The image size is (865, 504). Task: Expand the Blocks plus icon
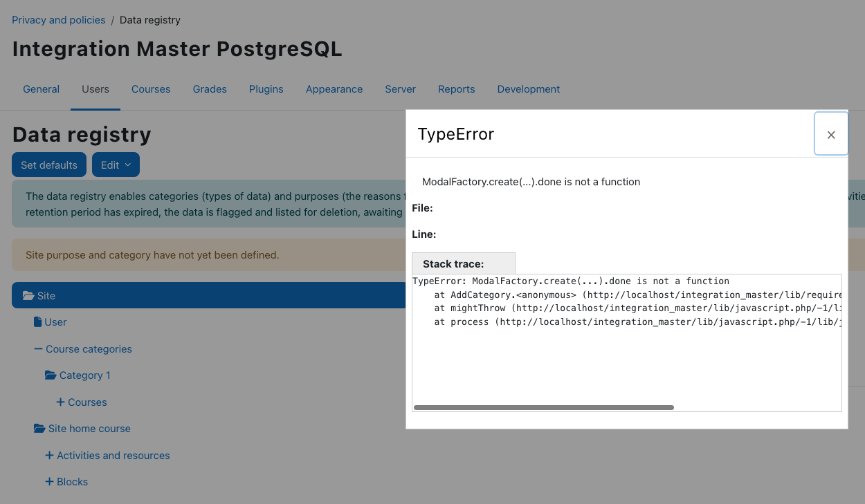[49, 482]
